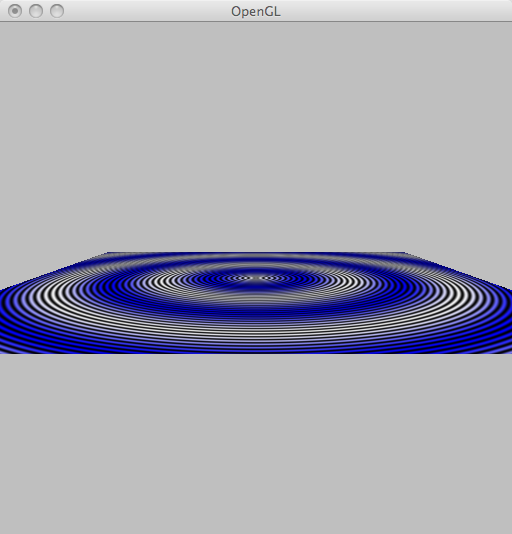This screenshot has height=534, width=512.
Task: Click title bar between window buttons and title
Action: [147, 11]
